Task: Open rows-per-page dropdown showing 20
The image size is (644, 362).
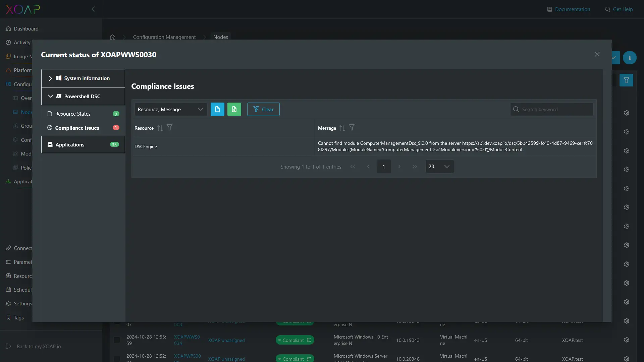Action: [x=439, y=167]
